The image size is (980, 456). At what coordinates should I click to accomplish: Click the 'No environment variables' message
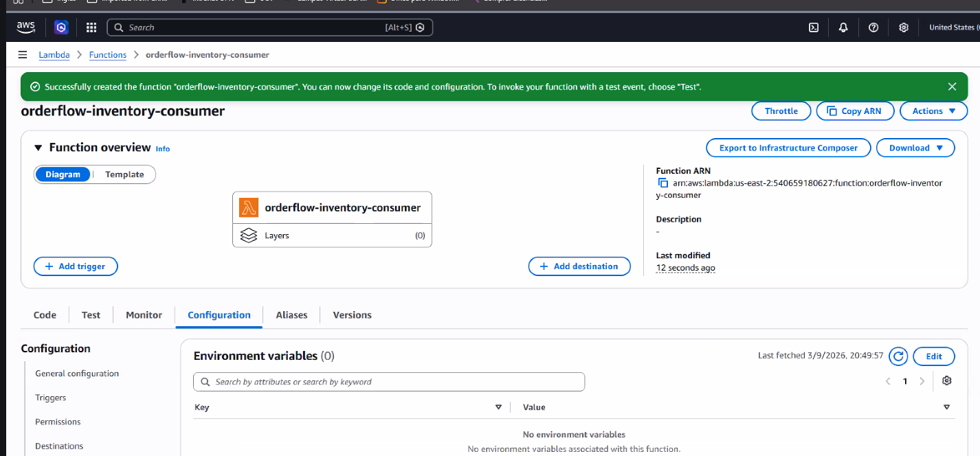(574, 434)
